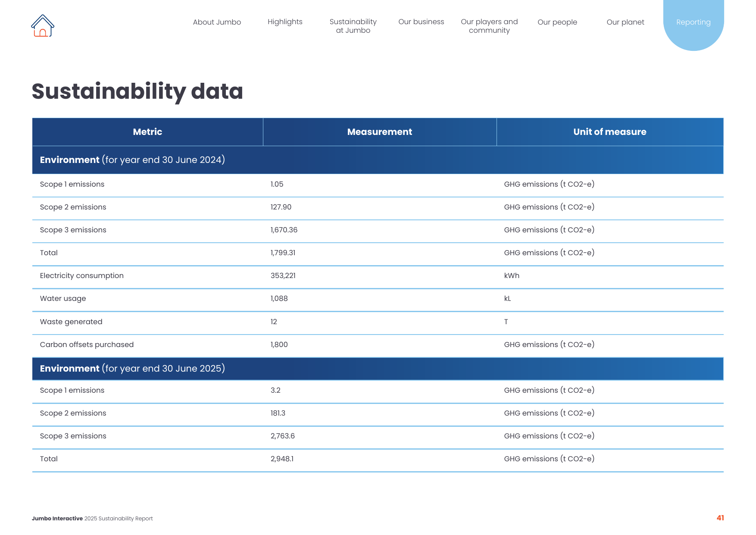Screen dimensions: 756x535
Task: Select the Electricity consumption metric label
Action: click(x=82, y=276)
